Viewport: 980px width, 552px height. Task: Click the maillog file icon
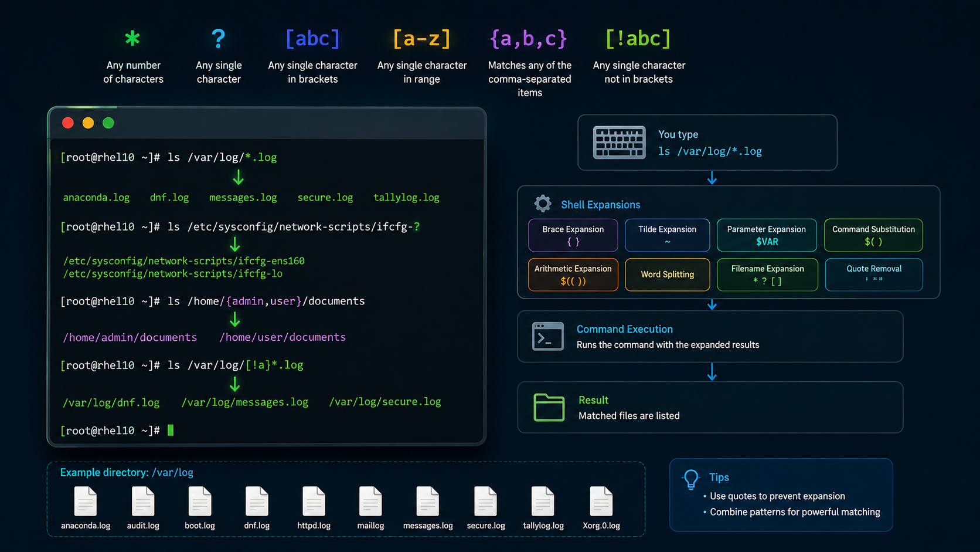pos(370,502)
